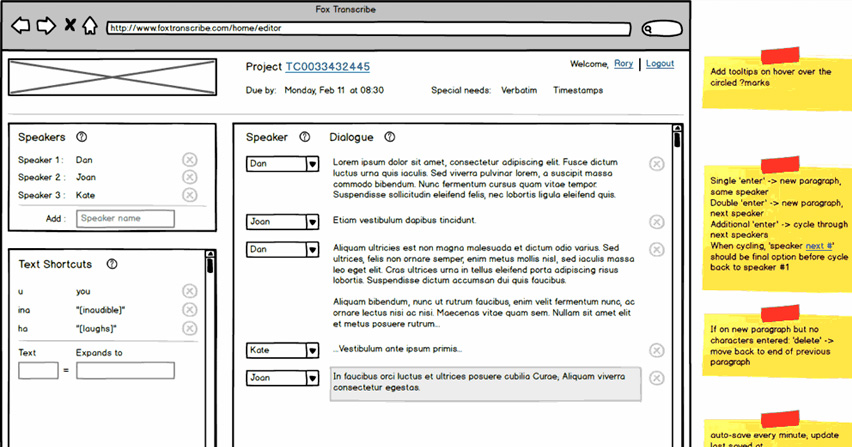Click the URL address bar
Image resolution: width=852 pixels, height=447 pixels.
[368, 28]
